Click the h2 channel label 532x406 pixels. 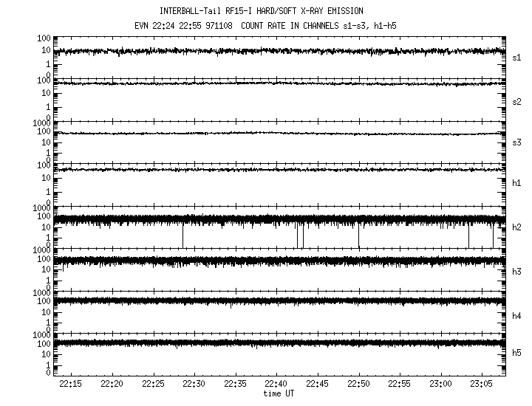(516, 227)
